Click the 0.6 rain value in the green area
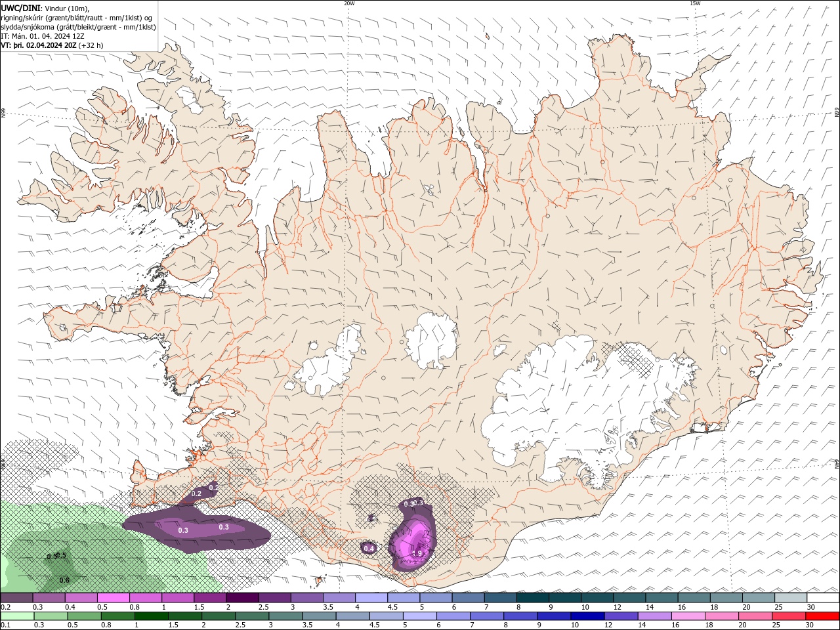The image size is (840, 630). (x=64, y=580)
